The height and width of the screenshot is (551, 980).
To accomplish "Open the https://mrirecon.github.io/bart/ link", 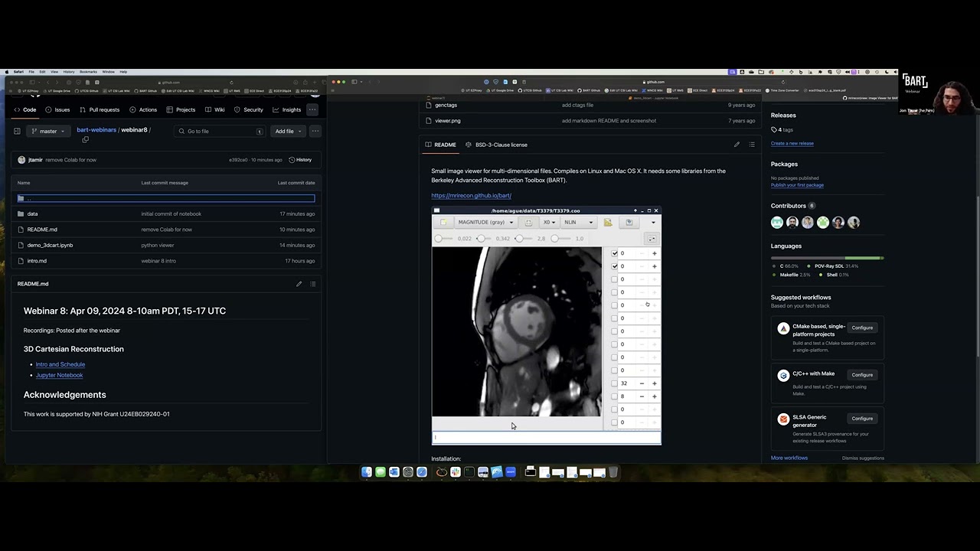I will pyautogui.click(x=471, y=195).
